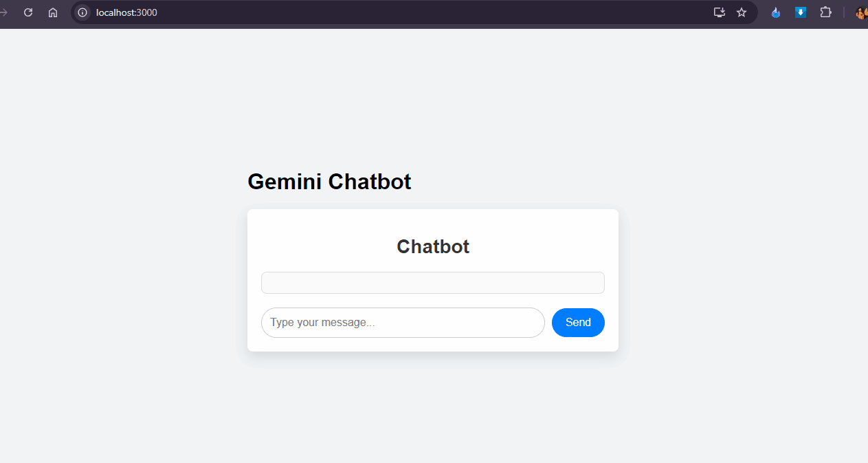The image size is (868, 463).
Task: Click the empty conversation display box
Action: coord(433,282)
